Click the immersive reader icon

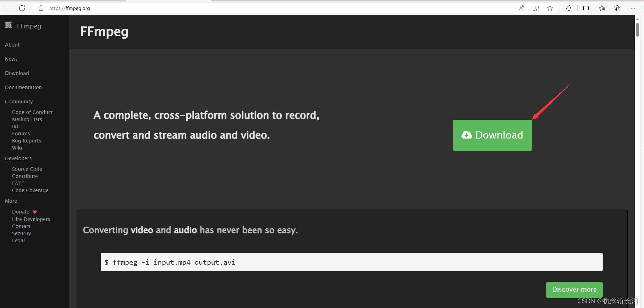(x=536, y=8)
